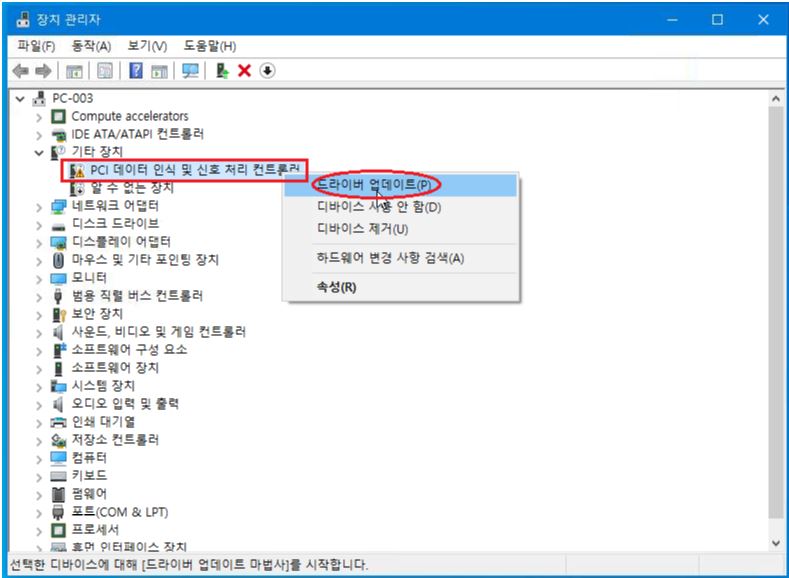Select 드라이버 업데이트(P) in context menu
Viewport: 789px width, 578px height.
pos(373,185)
